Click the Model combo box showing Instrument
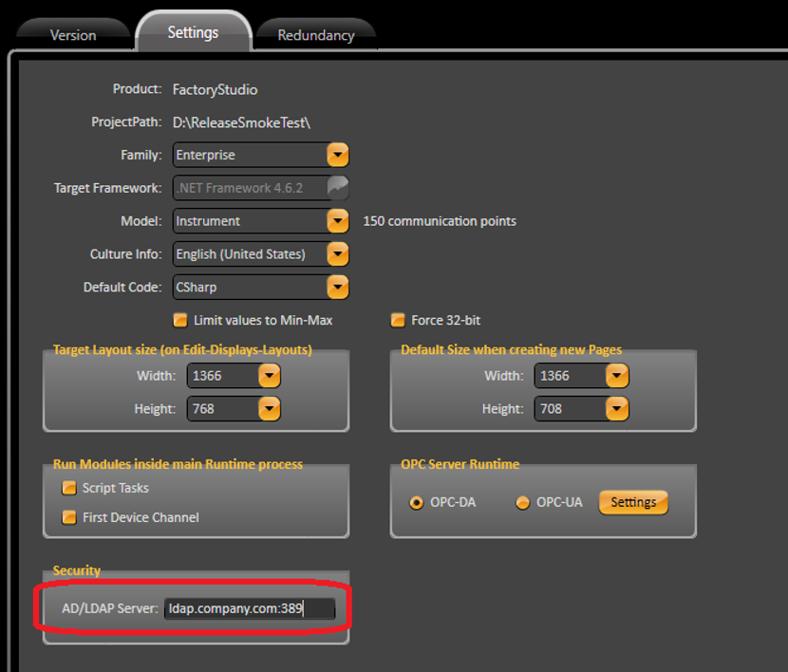The width and height of the screenshot is (788, 672). [261, 221]
